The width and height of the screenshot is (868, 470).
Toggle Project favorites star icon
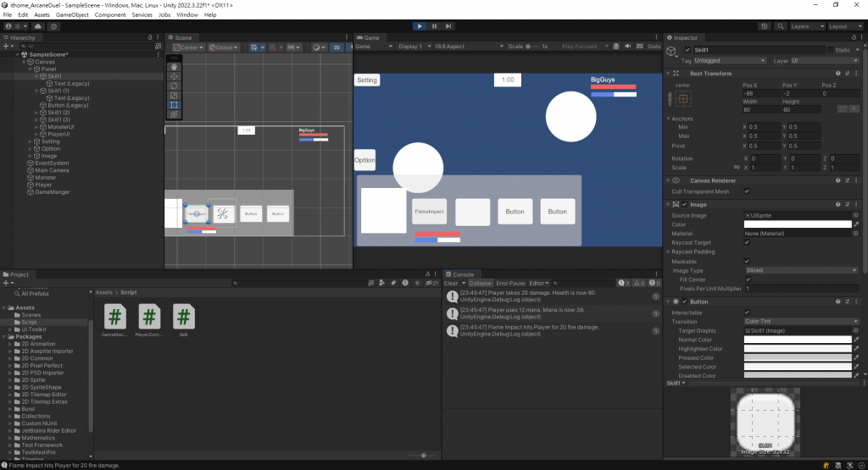click(x=417, y=283)
